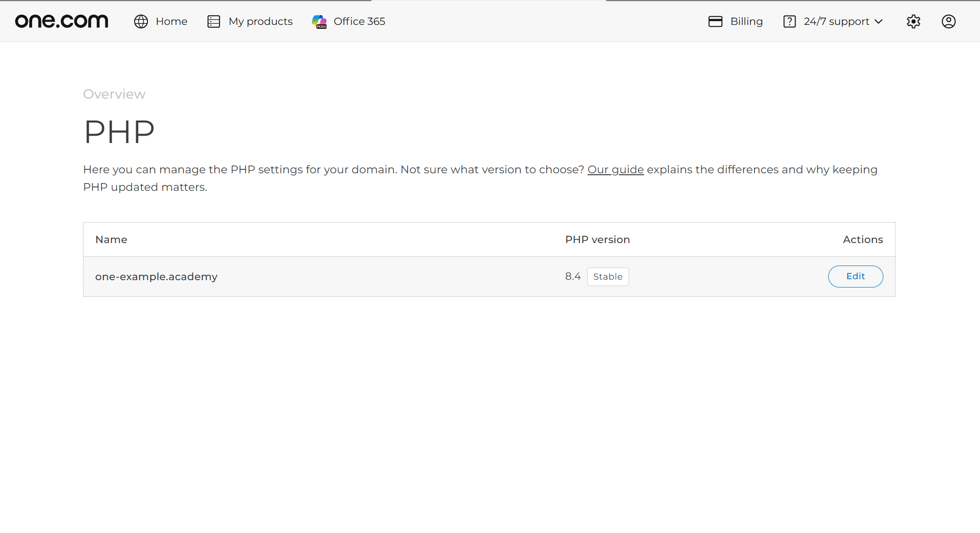Click the one.com logo
Viewport: 980px width, 533px height.
coord(61,21)
